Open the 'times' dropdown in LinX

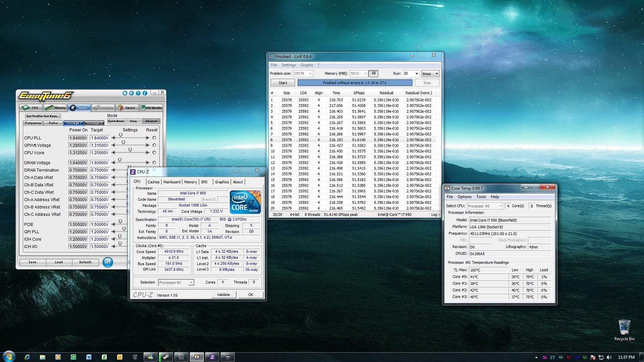click(x=430, y=74)
